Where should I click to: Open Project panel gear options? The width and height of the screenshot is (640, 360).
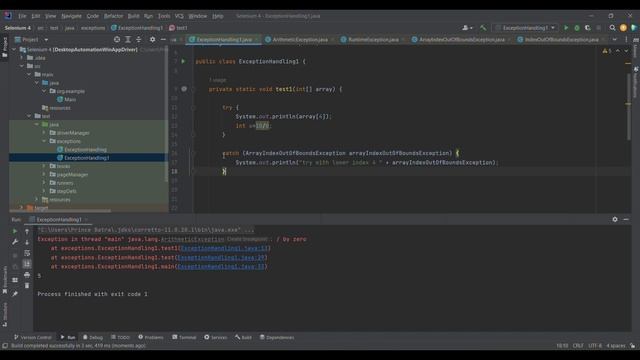tap(152, 40)
